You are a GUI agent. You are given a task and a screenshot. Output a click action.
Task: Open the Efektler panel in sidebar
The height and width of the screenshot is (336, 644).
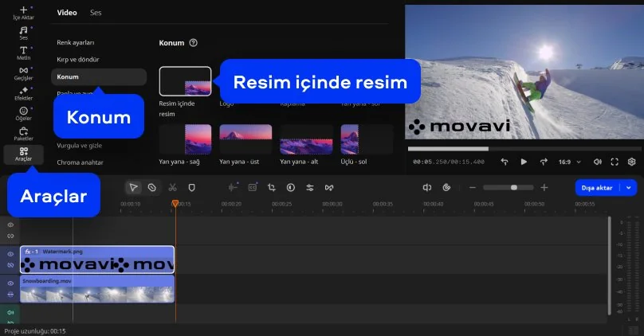point(23,92)
